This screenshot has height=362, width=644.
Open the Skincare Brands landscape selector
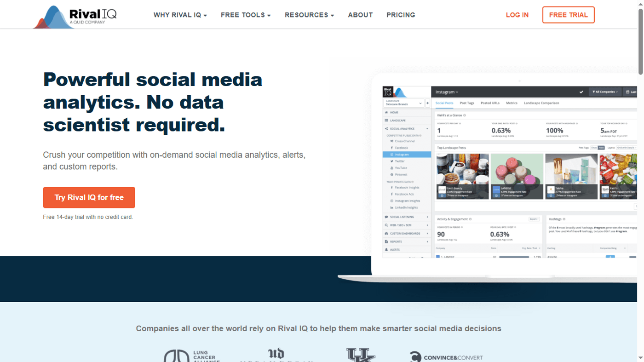tap(404, 103)
